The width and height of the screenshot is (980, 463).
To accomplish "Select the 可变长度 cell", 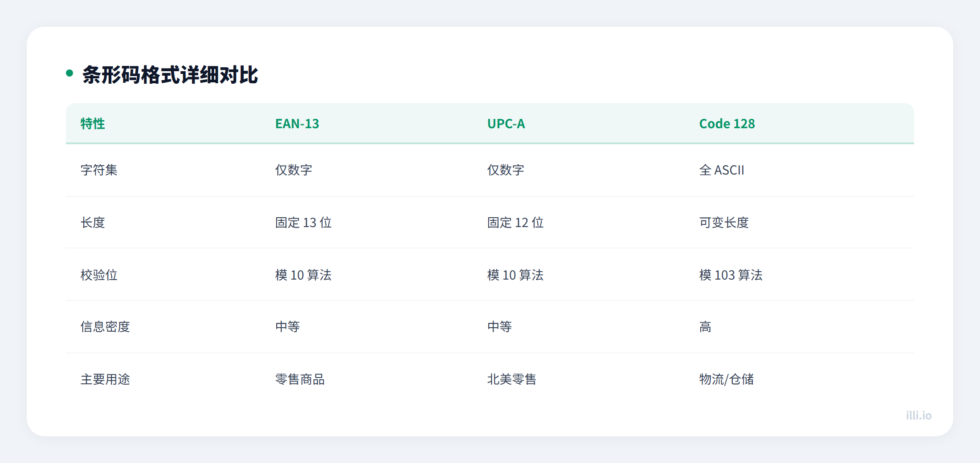I will tap(723, 223).
